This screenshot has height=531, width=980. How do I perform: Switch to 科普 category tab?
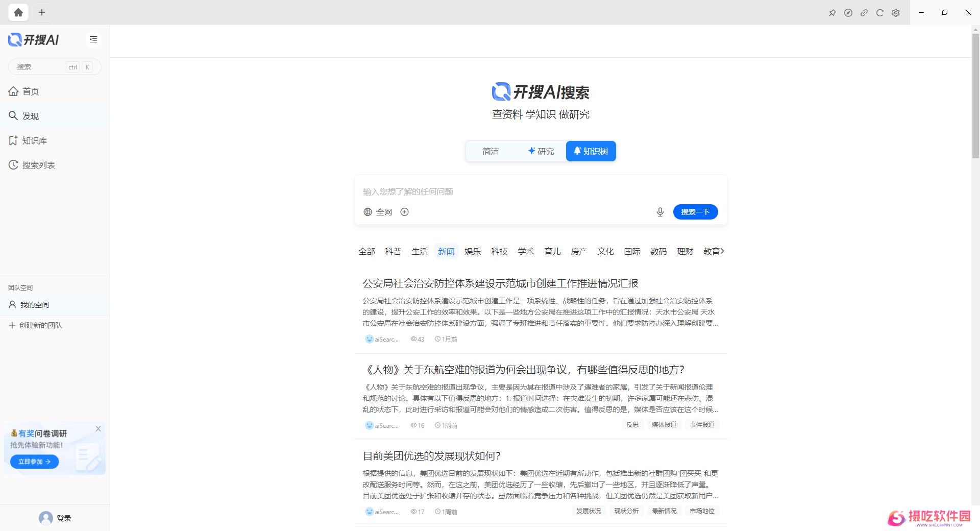point(393,251)
